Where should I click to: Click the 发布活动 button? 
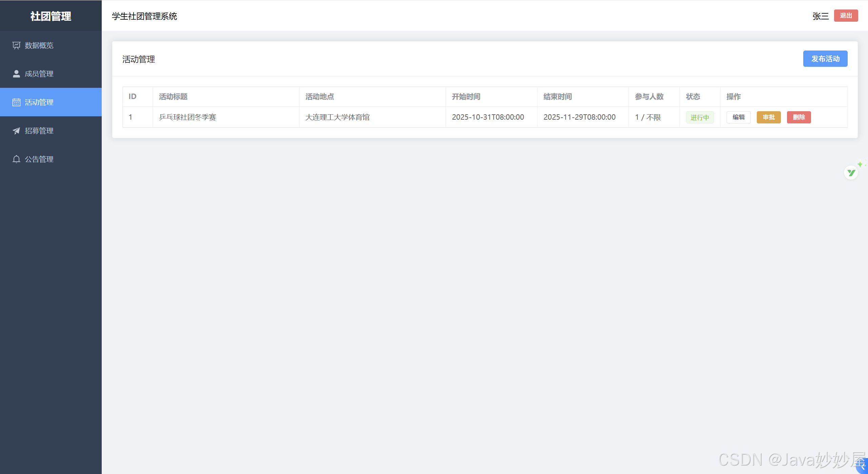point(825,59)
